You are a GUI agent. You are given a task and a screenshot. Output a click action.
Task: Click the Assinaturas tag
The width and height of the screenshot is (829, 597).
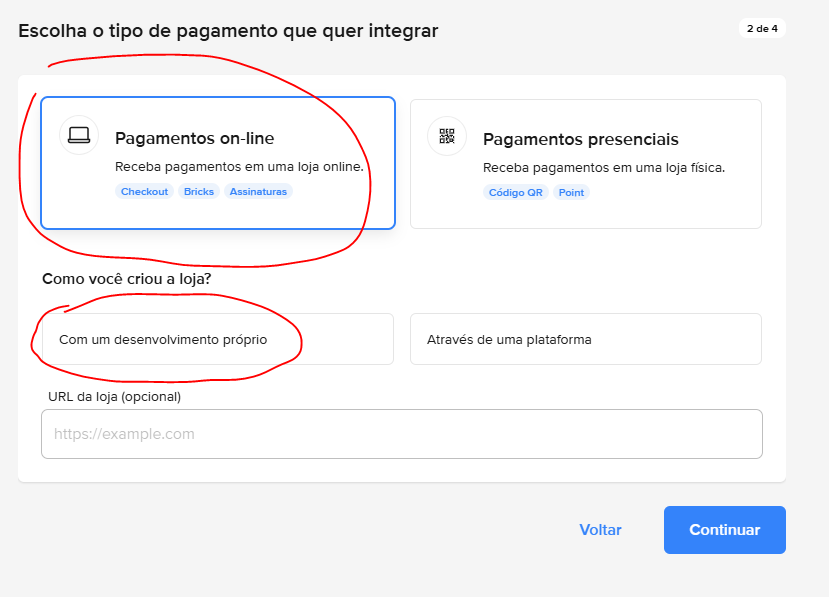pos(258,191)
